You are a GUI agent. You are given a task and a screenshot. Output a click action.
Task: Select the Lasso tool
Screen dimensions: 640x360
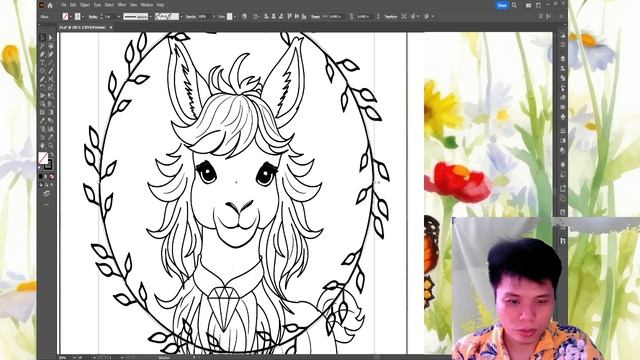tap(51, 46)
